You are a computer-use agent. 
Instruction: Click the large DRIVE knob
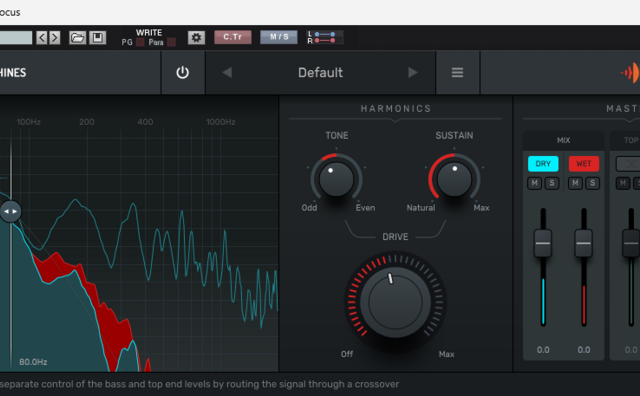click(395, 303)
